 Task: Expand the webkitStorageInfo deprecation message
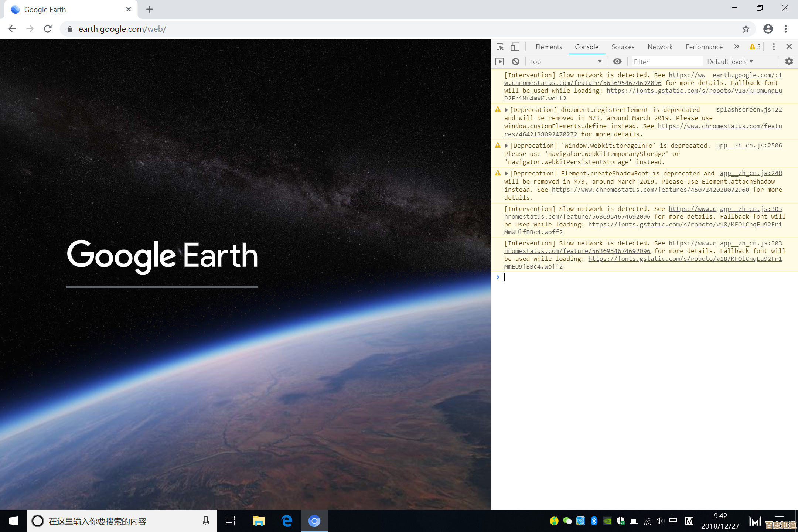[x=507, y=146]
